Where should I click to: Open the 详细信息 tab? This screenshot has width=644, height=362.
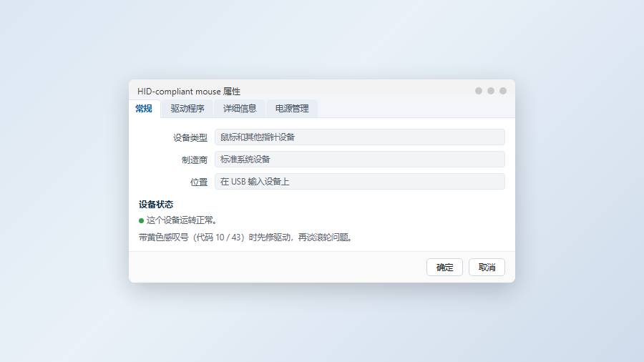coord(240,109)
